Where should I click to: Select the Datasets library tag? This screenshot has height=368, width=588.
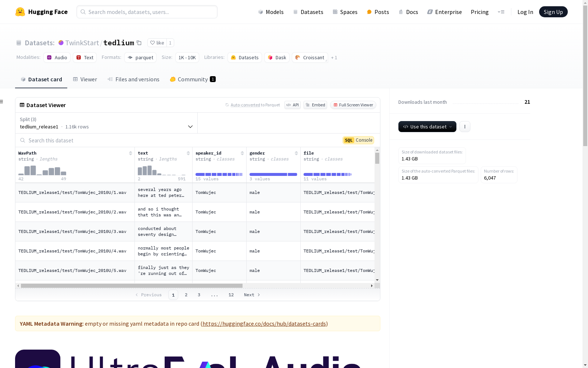pyautogui.click(x=245, y=57)
